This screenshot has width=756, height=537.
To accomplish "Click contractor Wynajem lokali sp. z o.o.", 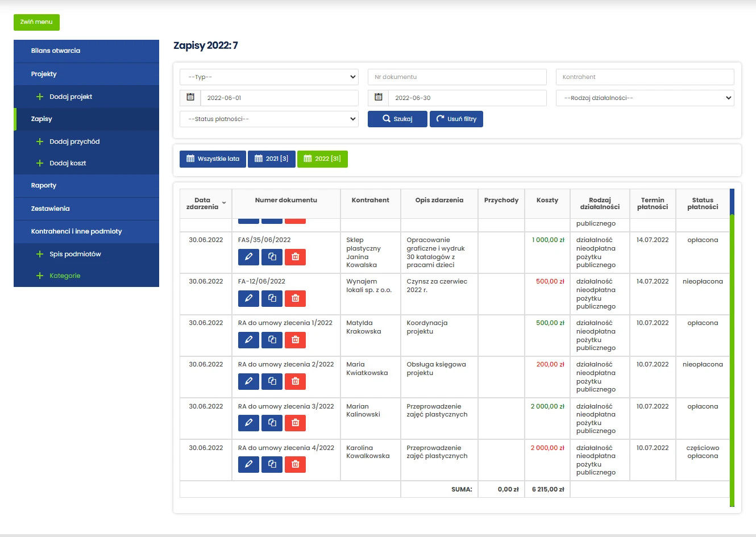I will (369, 285).
